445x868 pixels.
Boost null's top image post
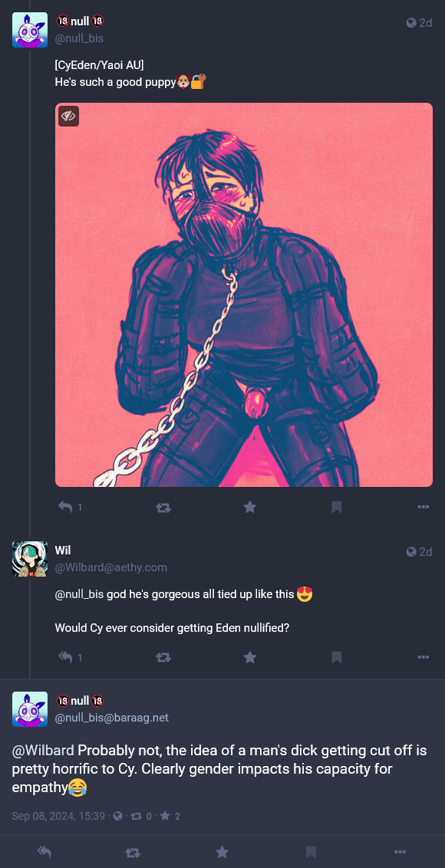coord(163,507)
